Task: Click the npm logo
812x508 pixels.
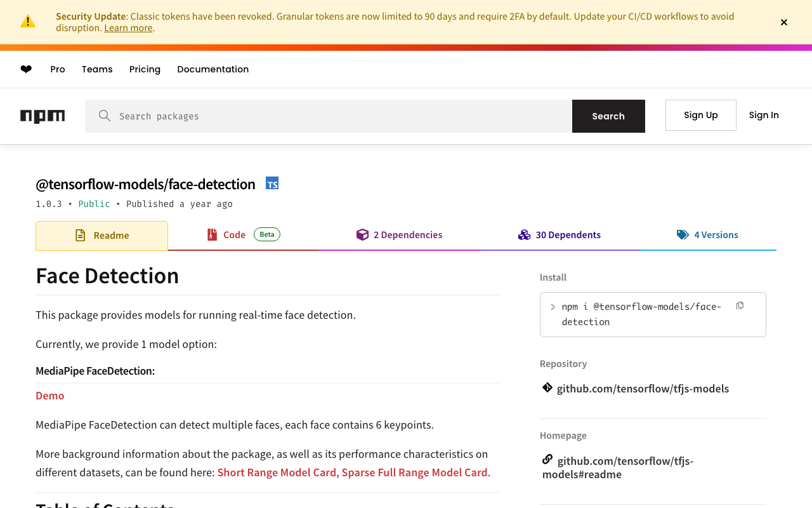Action: [x=43, y=116]
